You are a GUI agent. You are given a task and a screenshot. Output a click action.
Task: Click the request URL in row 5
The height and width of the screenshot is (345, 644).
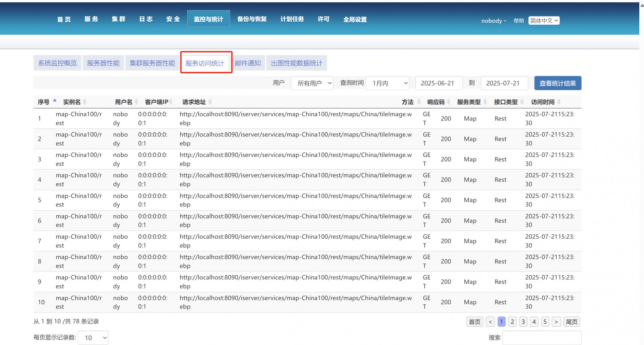click(x=296, y=200)
